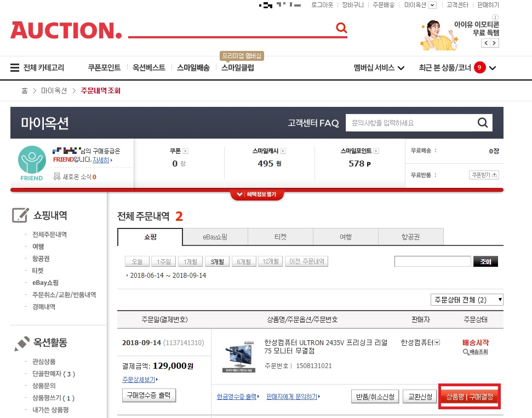This screenshot has height=418, width=532.
Task: Click the 쇼핑내역 notepad icon
Action: 20,215
